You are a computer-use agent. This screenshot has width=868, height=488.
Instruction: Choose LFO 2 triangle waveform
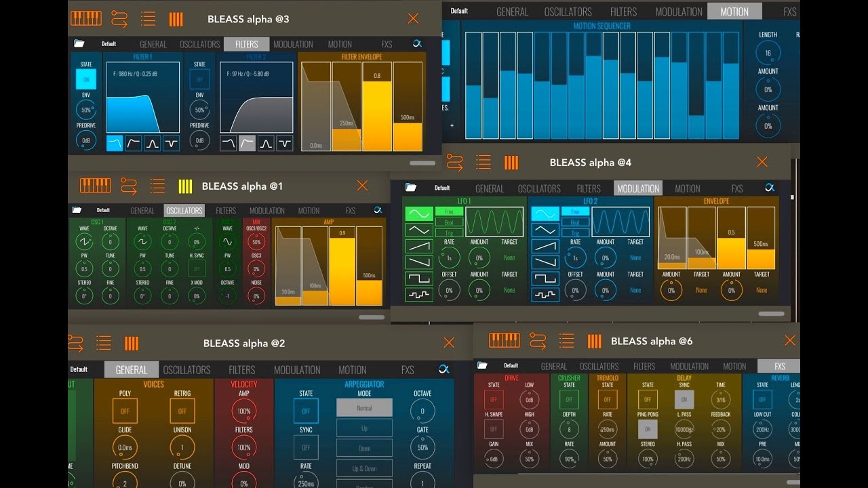point(545,230)
